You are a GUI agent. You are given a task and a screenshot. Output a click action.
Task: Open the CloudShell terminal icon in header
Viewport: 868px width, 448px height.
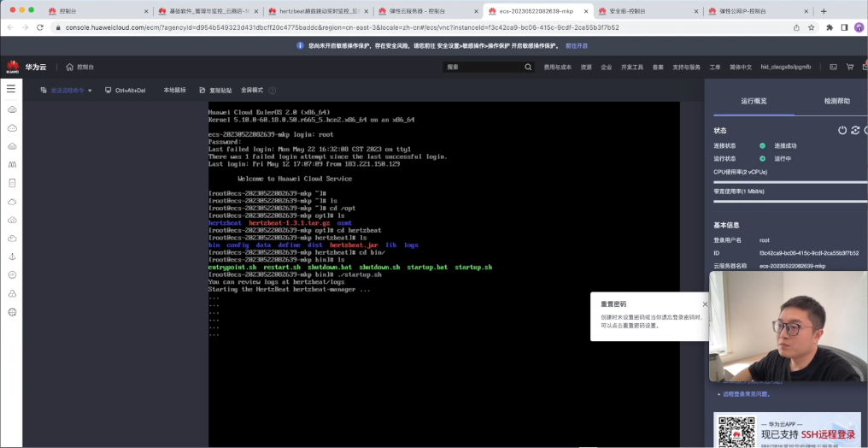pyautogui.click(x=833, y=67)
